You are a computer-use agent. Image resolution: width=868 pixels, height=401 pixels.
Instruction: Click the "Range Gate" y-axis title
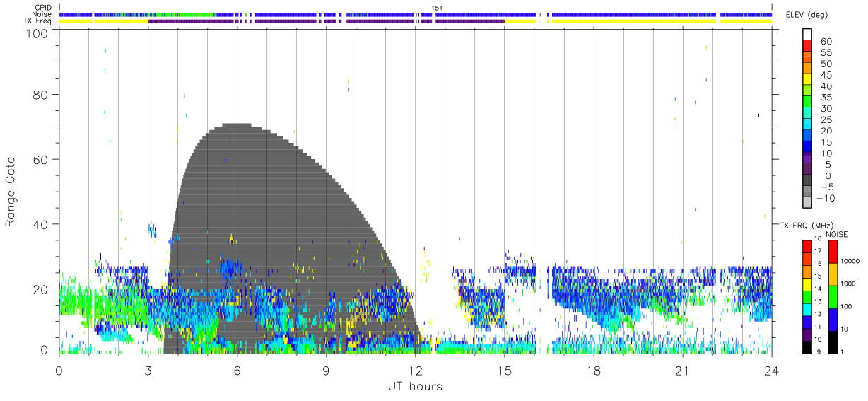11,192
